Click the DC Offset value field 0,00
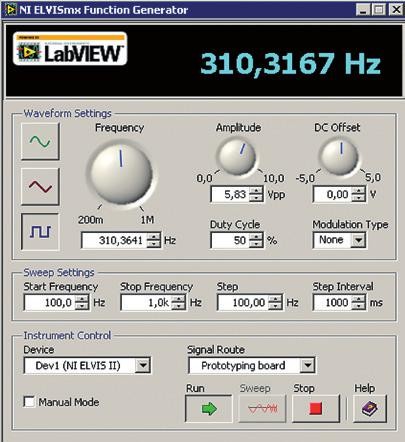This screenshot has height=442, width=405. [332, 194]
